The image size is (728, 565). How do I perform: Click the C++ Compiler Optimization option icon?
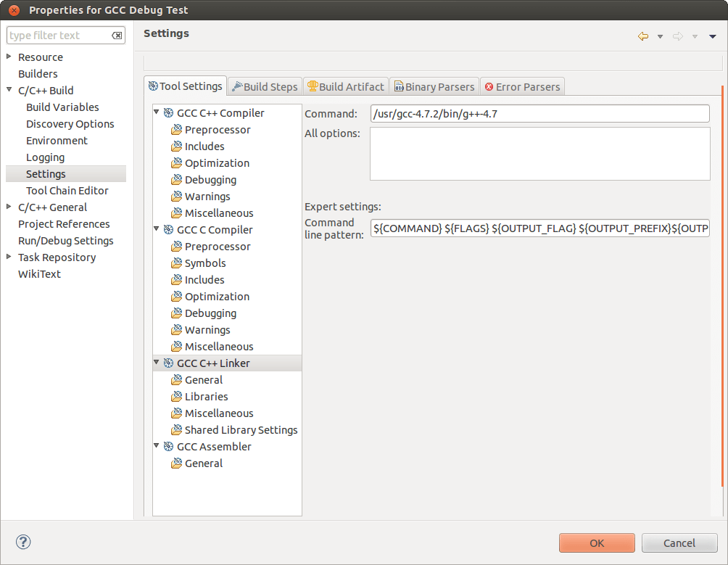(176, 163)
